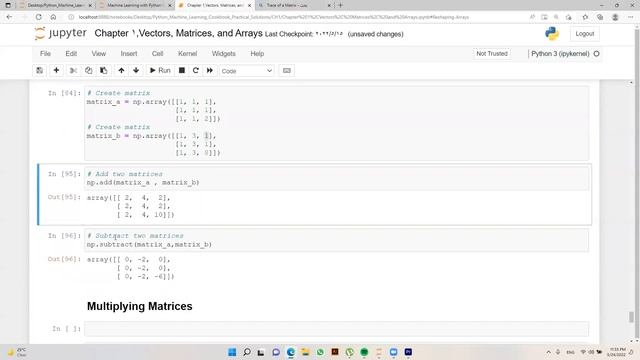
Task: Click the Python 3 (ipykernel) kernel indicator
Action: [x=560, y=53]
